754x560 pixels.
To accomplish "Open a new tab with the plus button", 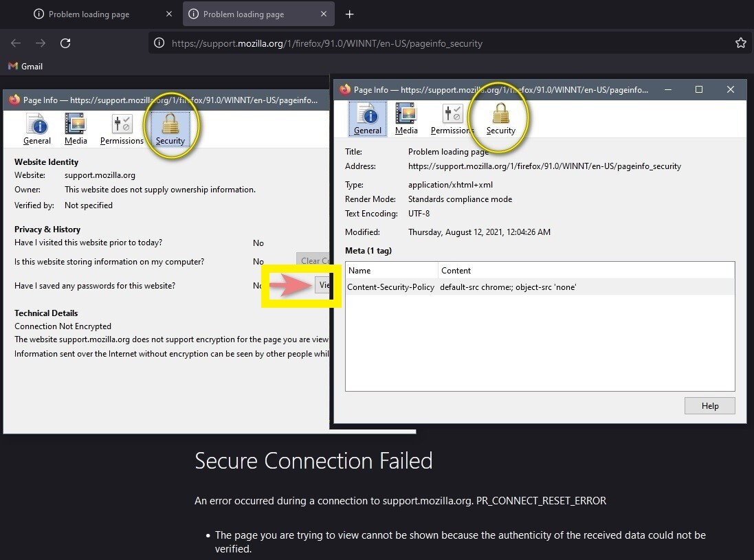I will [x=350, y=14].
